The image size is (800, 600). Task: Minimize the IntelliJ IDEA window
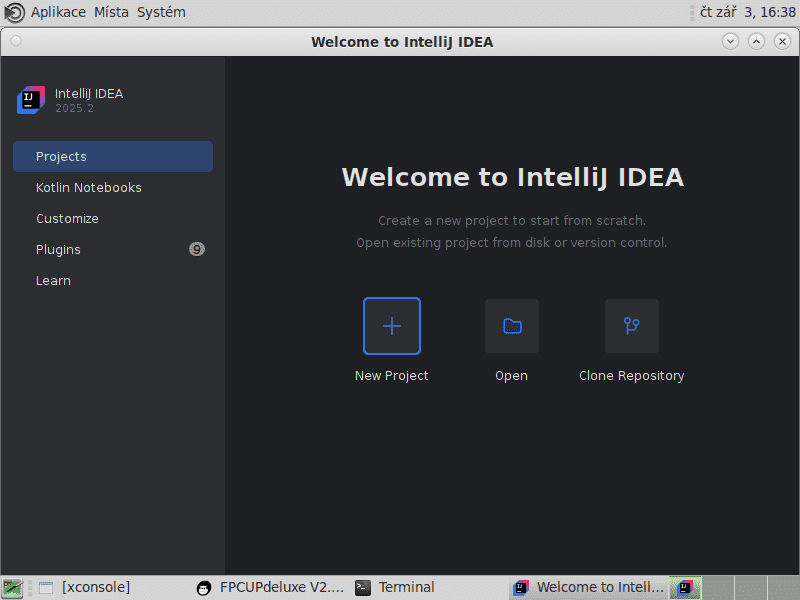(730, 41)
